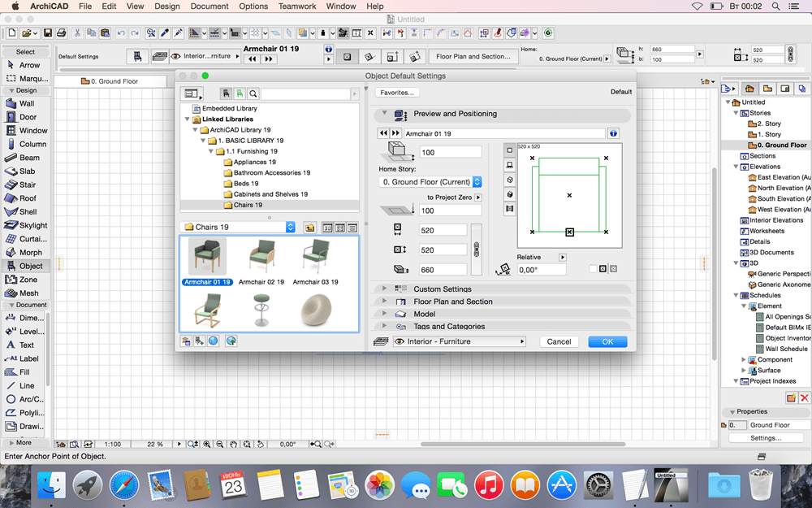Open the Home Story dropdown
Image resolution: width=812 pixels, height=508 pixels.
pos(430,182)
